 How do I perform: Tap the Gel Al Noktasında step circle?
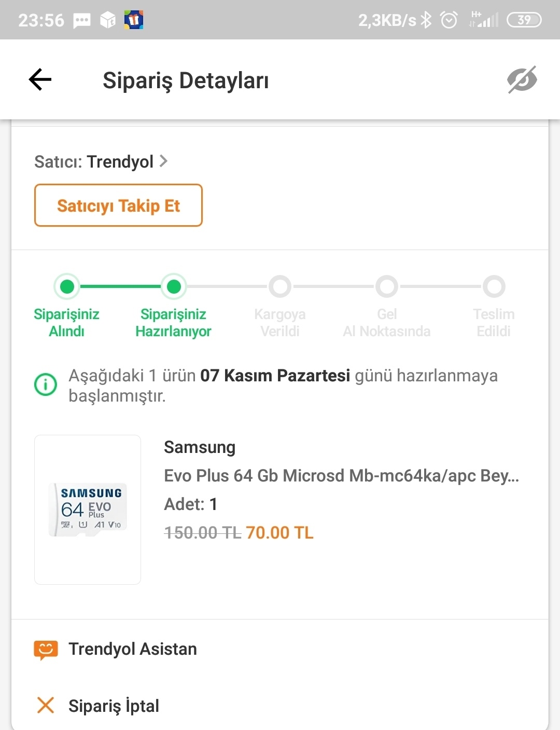click(x=387, y=286)
